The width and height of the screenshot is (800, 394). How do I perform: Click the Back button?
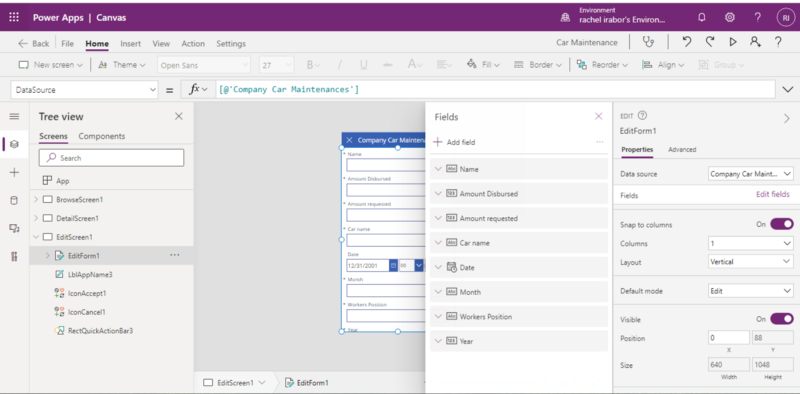coord(34,43)
